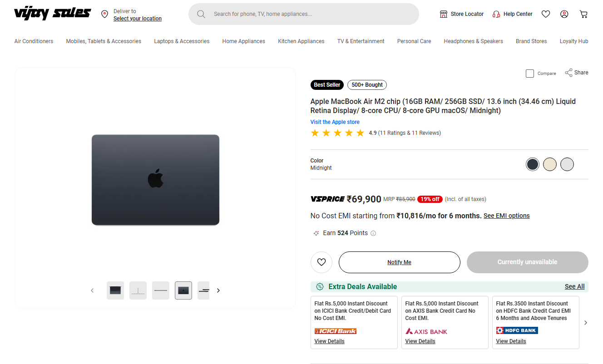Show previous product thumbnail images
The width and height of the screenshot is (603, 364).
(x=92, y=290)
